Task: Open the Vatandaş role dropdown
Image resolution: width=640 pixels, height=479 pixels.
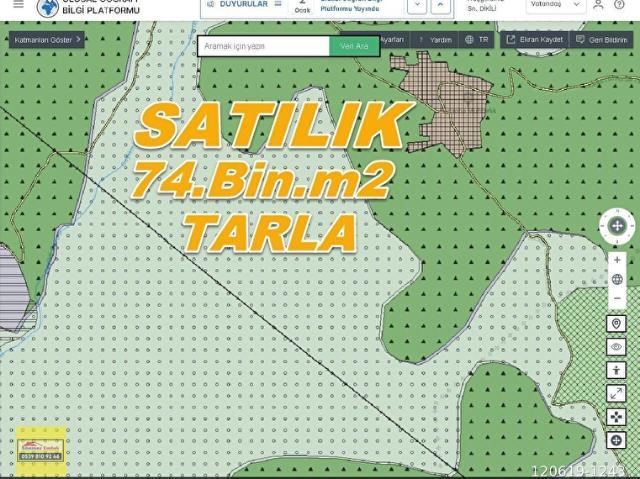Action: coord(556,5)
